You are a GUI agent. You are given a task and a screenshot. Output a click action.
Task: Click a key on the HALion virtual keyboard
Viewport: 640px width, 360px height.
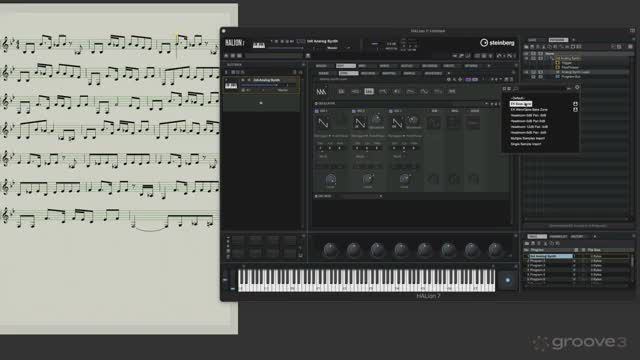(367, 281)
